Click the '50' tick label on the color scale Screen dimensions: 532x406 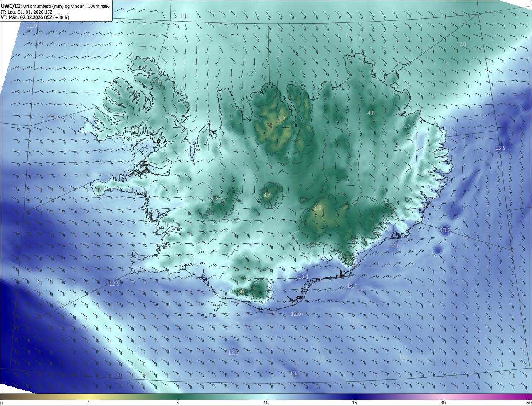coord(529,403)
